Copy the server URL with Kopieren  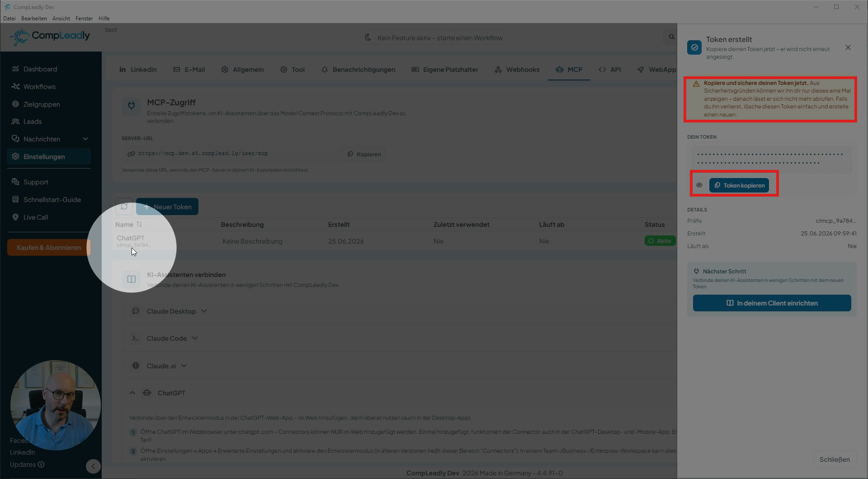364,154
